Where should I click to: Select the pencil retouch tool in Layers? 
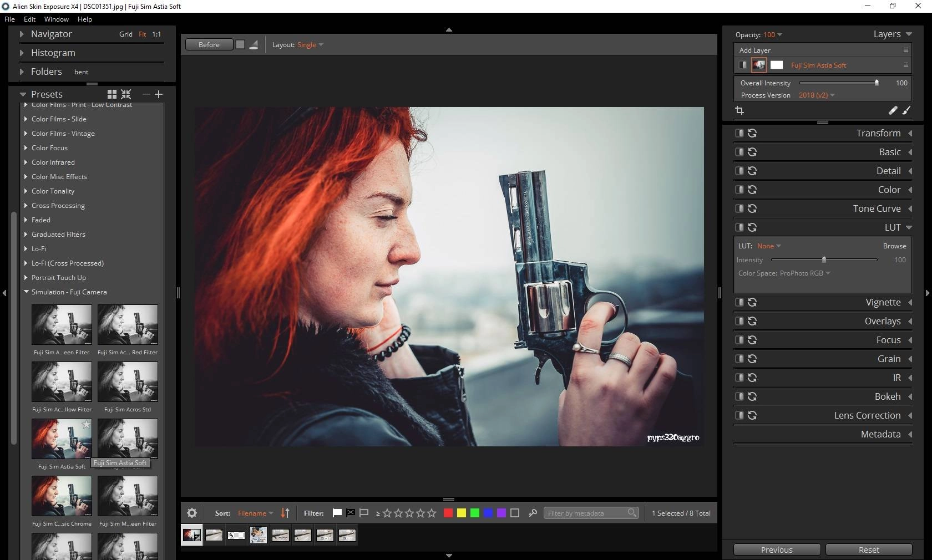[893, 110]
